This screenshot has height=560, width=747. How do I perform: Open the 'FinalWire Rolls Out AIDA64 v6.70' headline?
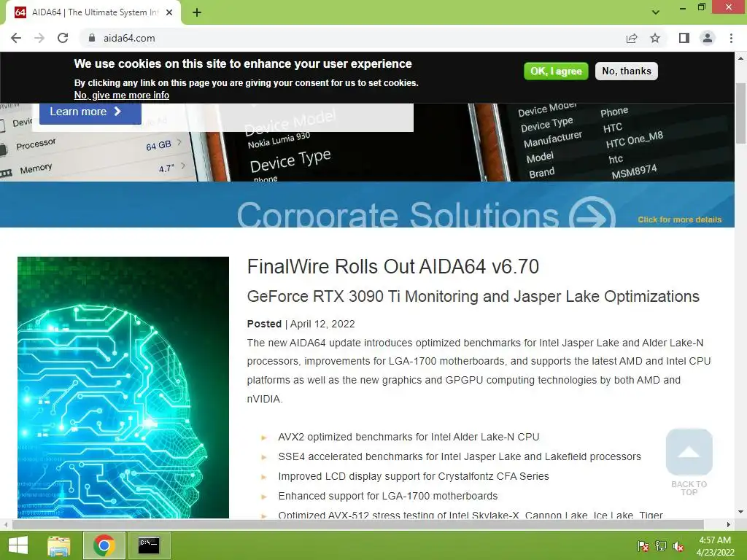tap(393, 267)
